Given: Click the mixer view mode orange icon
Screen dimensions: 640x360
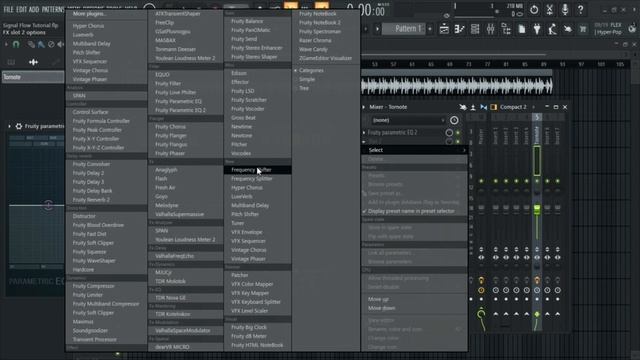Looking at the screenshot, I should (x=493, y=107).
